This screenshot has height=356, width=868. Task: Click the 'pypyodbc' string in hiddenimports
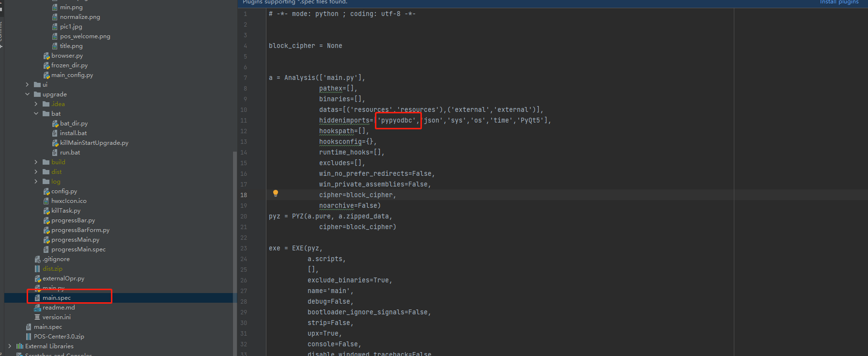pos(397,121)
